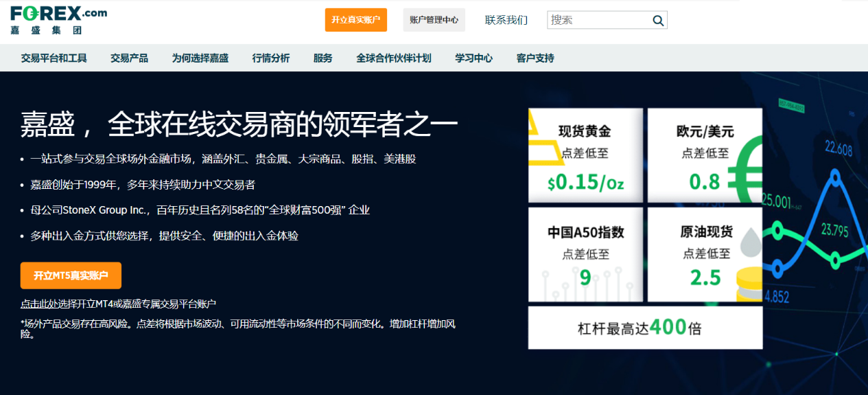Click the 杠杆最高达400倍 banner

(x=645, y=328)
